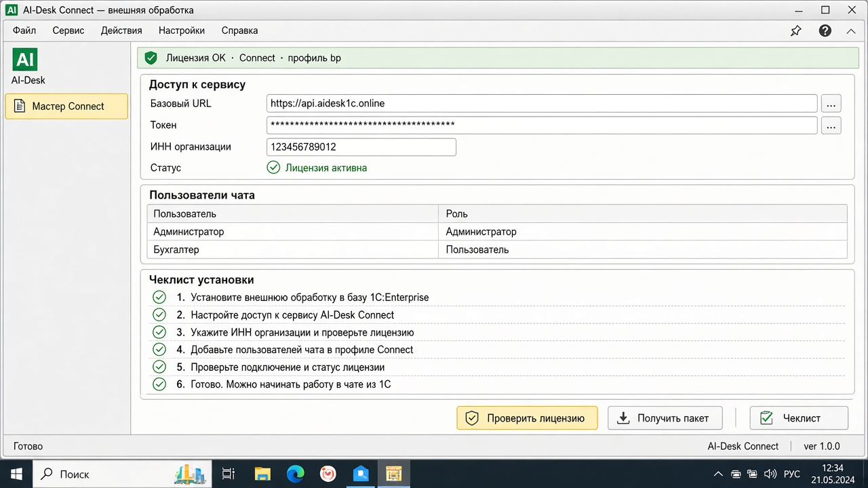Toggle checklist step 3 checkmark
The height and width of the screenshot is (488, 868).
click(x=159, y=332)
